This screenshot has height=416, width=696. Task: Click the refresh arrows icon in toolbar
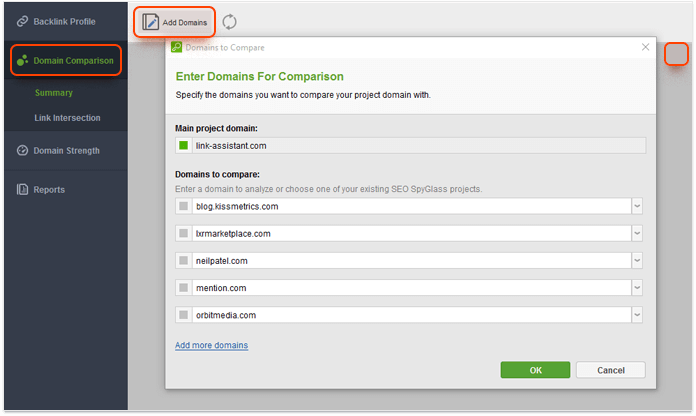pos(229,22)
